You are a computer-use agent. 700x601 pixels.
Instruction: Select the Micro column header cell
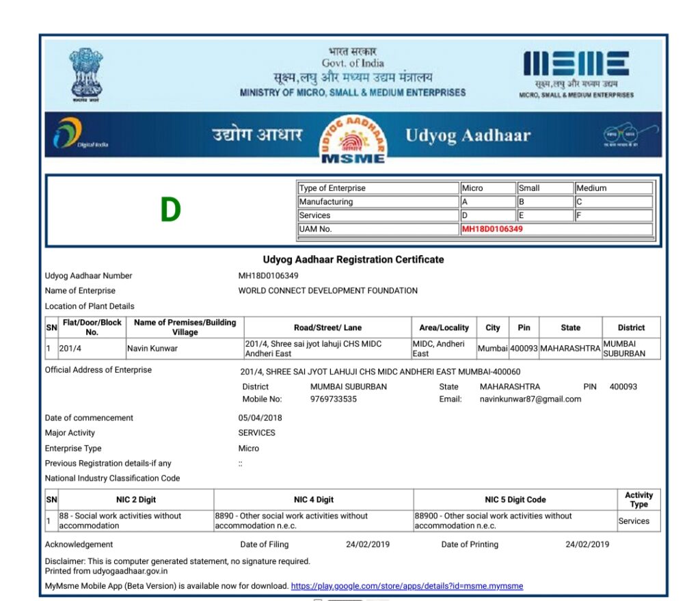(x=487, y=188)
